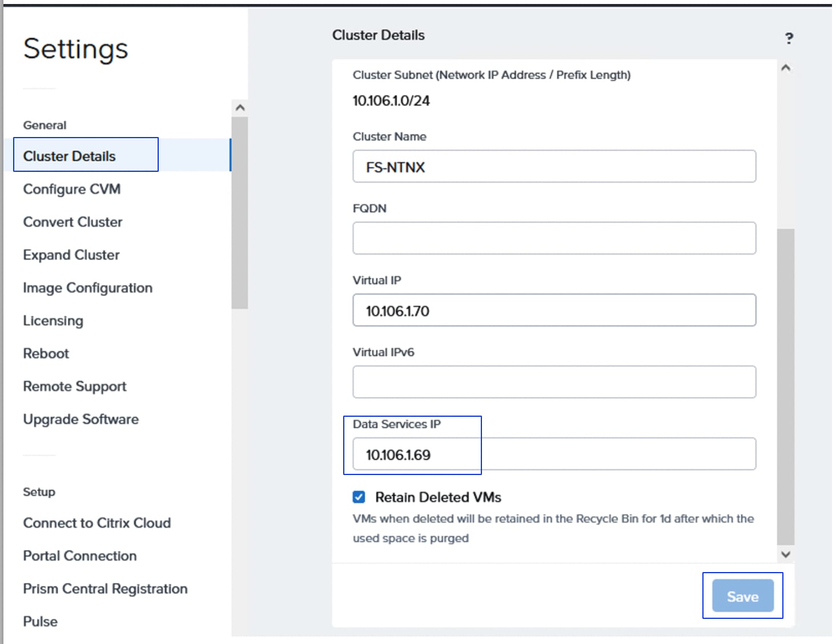Click the Save button

[x=742, y=596]
